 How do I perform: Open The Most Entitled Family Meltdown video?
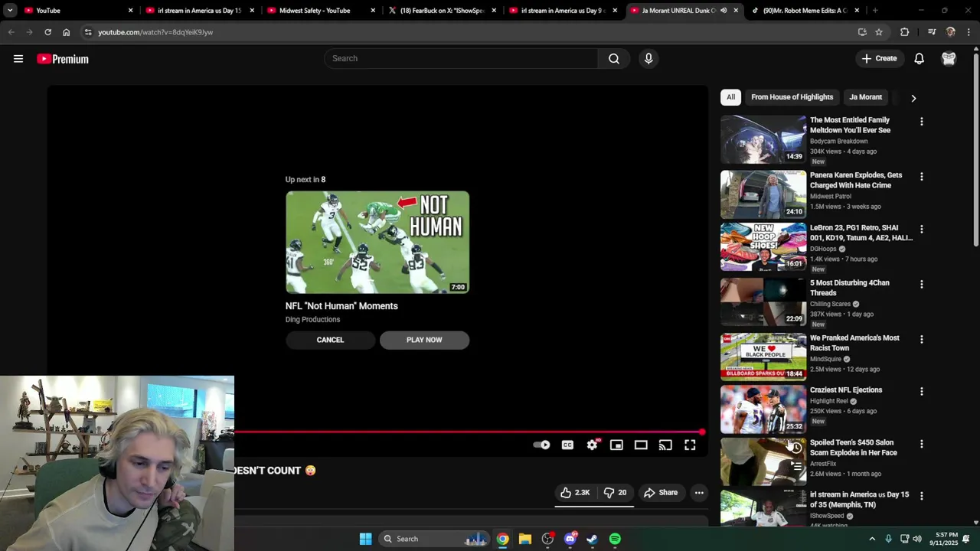[850, 125]
